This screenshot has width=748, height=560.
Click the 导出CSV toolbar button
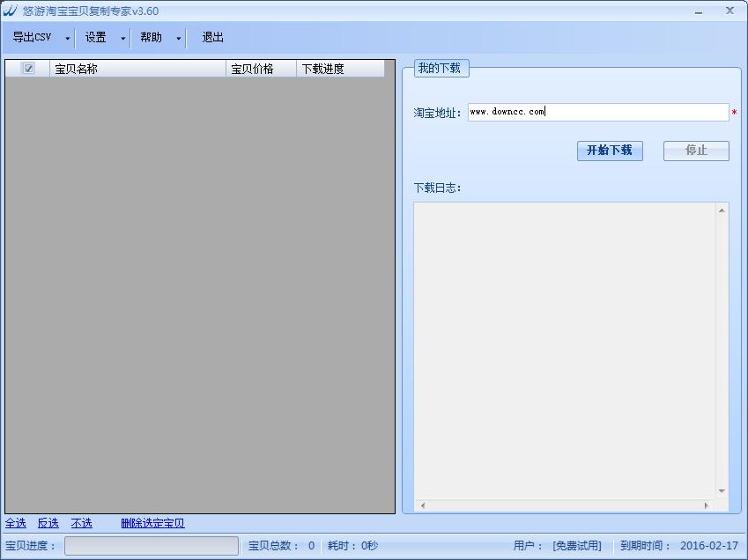click(x=33, y=38)
